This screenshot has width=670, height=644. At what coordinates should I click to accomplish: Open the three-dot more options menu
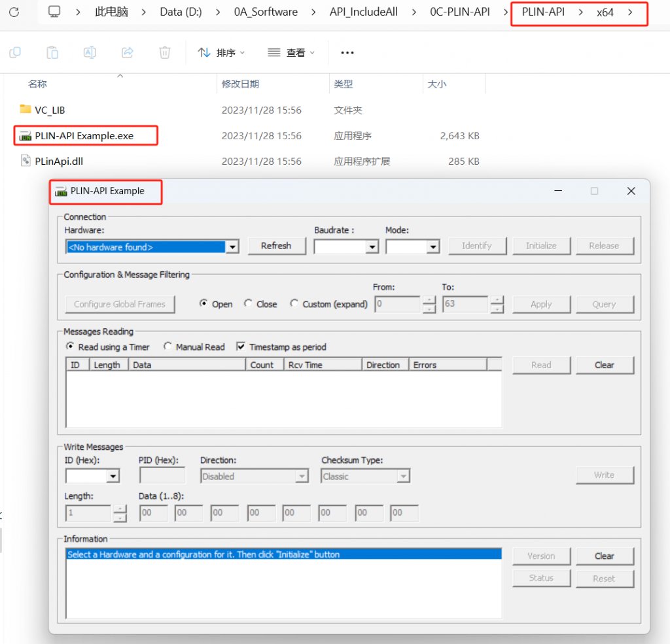pyautogui.click(x=347, y=52)
